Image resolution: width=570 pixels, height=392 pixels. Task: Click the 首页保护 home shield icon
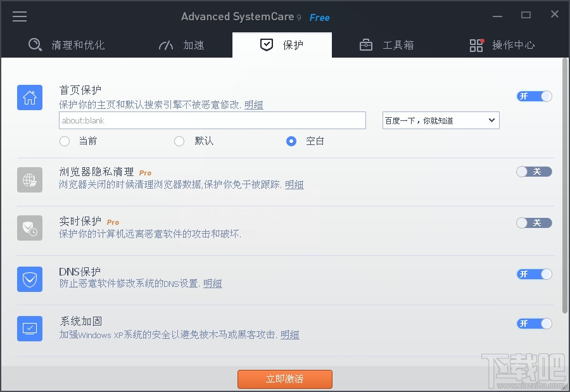pos(29,98)
